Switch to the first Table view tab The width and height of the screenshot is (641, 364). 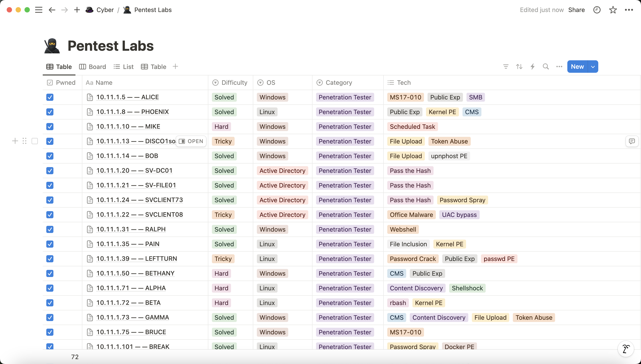click(59, 67)
